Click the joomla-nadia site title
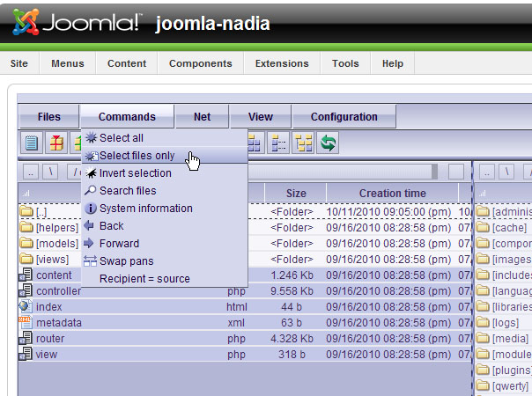 (x=213, y=24)
